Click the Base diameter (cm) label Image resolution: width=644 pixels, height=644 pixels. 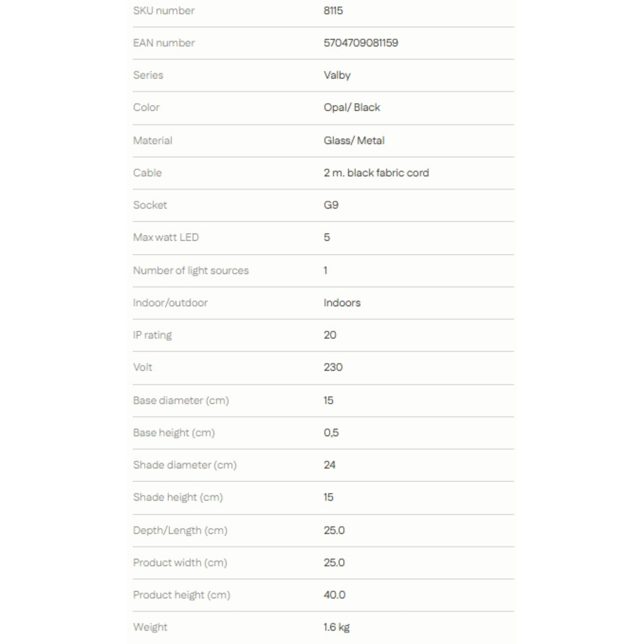click(181, 400)
